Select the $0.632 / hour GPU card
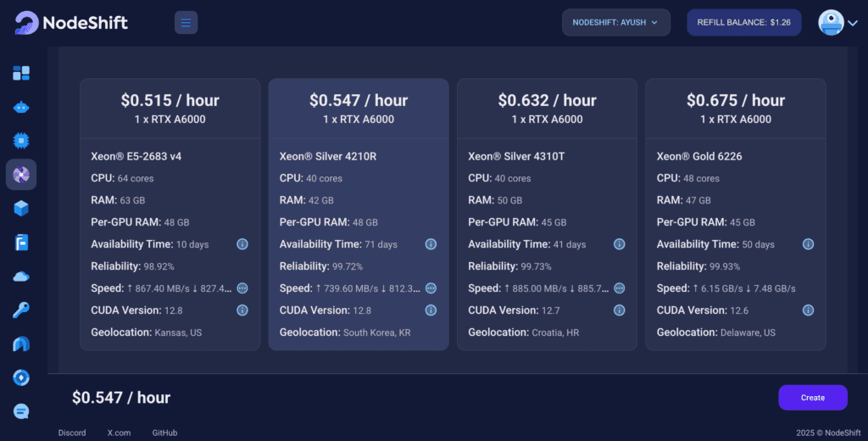Viewport: 868px width, 441px height. tap(547, 215)
